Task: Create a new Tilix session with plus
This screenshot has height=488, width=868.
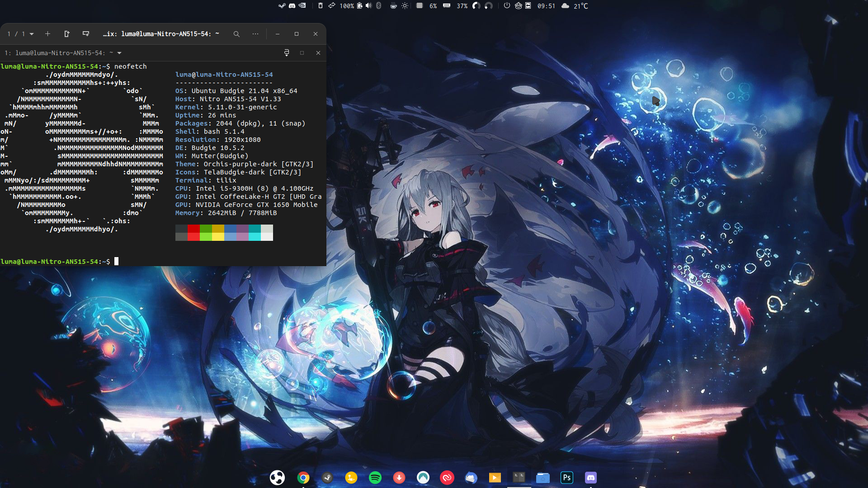Action: [47, 34]
